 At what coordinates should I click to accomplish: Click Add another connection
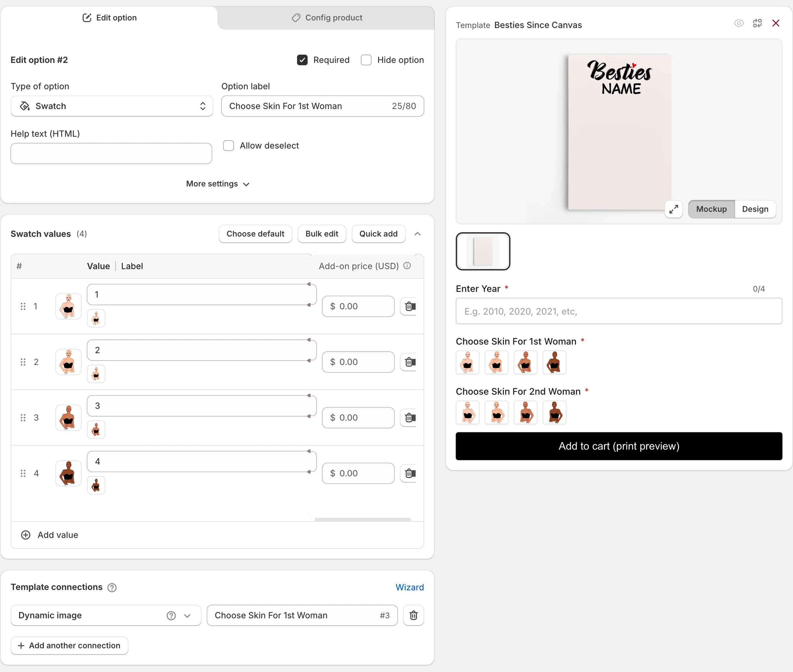point(69,646)
